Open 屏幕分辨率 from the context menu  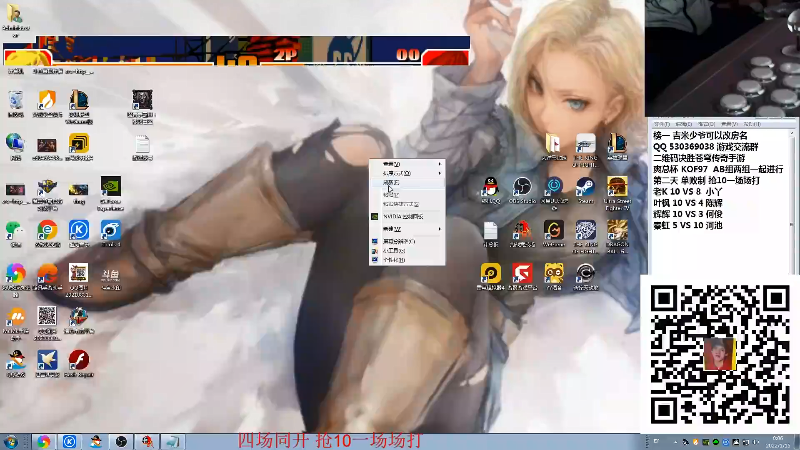pyautogui.click(x=407, y=241)
